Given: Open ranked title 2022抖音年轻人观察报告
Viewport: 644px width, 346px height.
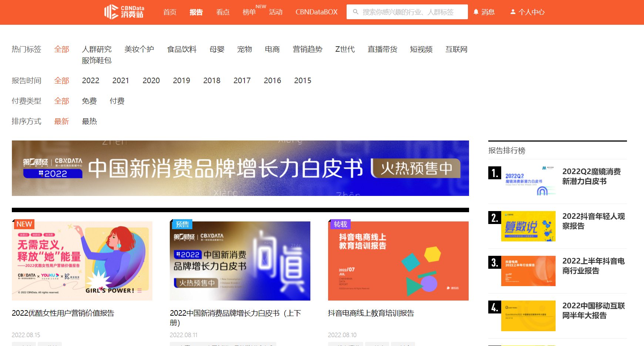Looking at the screenshot, I should (x=594, y=221).
